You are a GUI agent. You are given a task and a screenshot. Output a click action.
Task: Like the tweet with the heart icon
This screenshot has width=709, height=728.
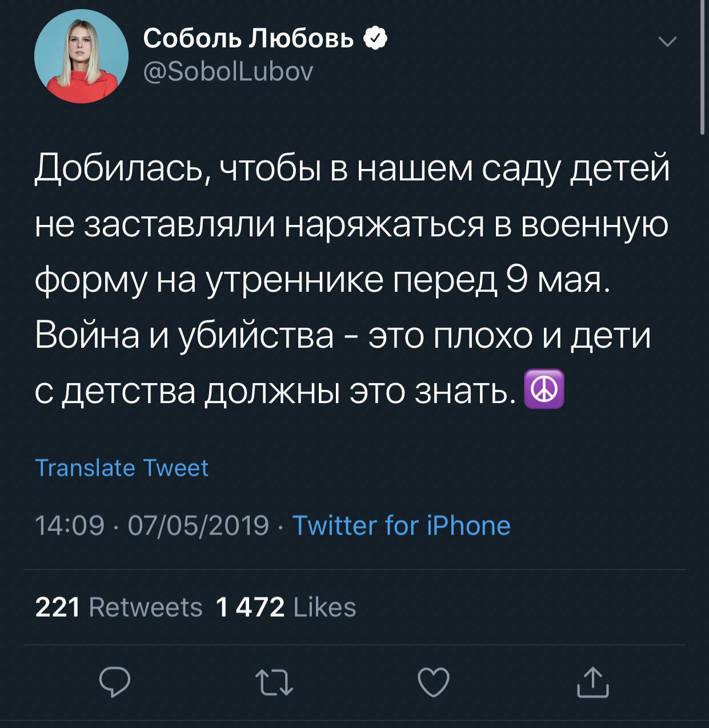pos(434,682)
